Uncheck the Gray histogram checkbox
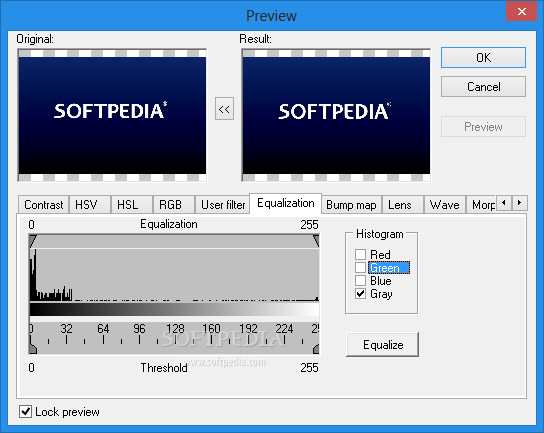544x433 pixels. click(360, 294)
